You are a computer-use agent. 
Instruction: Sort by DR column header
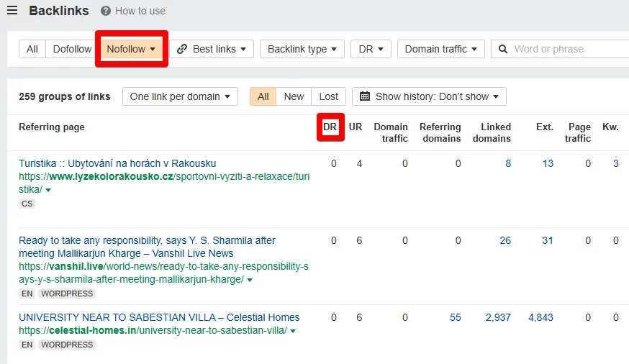(330, 127)
